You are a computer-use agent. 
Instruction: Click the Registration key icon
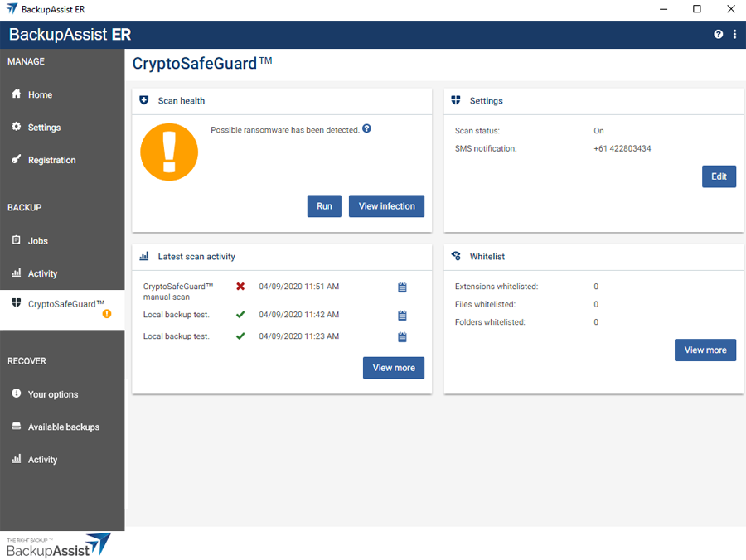(x=17, y=159)
